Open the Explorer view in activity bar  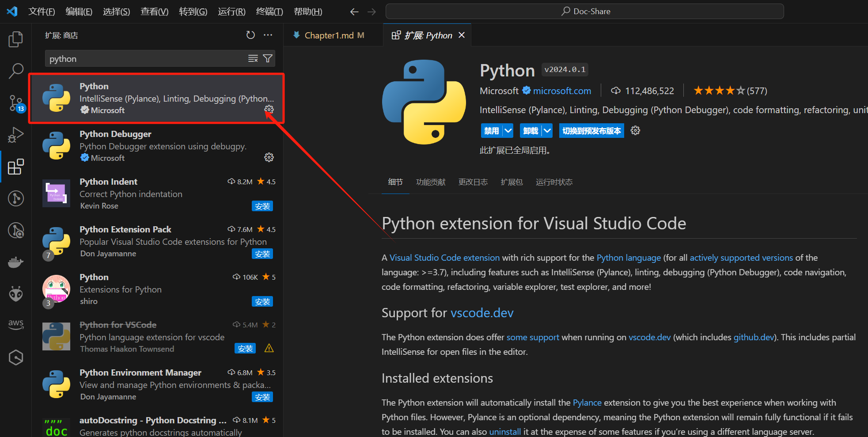[x=15, y=39]
